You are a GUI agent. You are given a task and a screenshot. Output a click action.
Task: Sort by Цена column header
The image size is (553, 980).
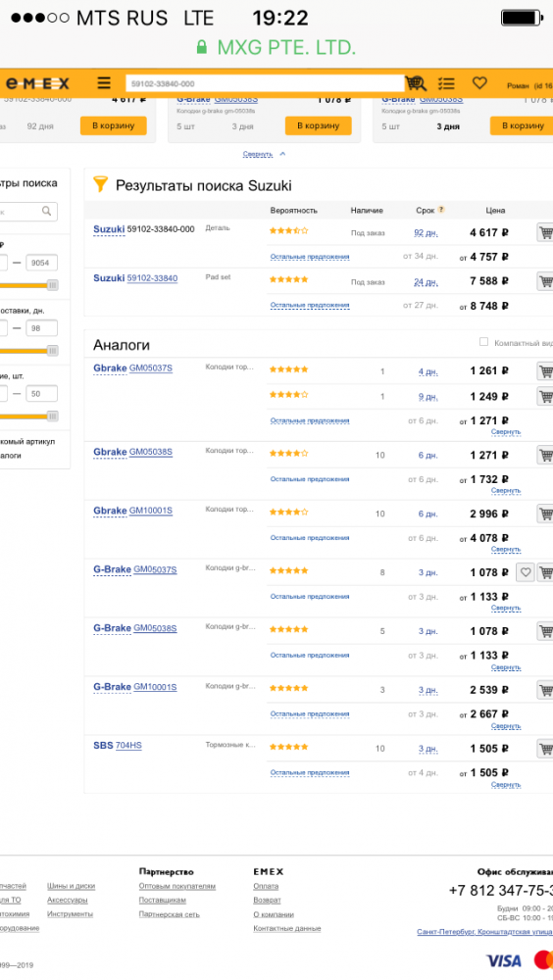(495, 211)
